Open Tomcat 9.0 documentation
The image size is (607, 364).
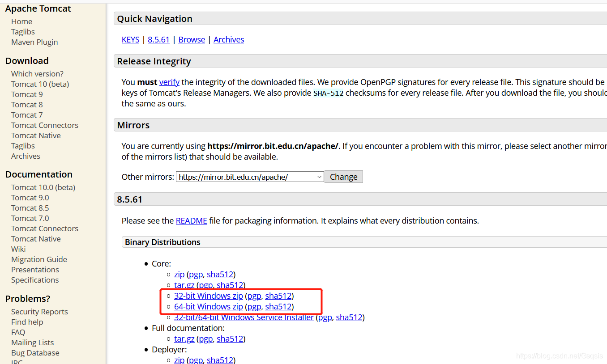pos(30,198)
